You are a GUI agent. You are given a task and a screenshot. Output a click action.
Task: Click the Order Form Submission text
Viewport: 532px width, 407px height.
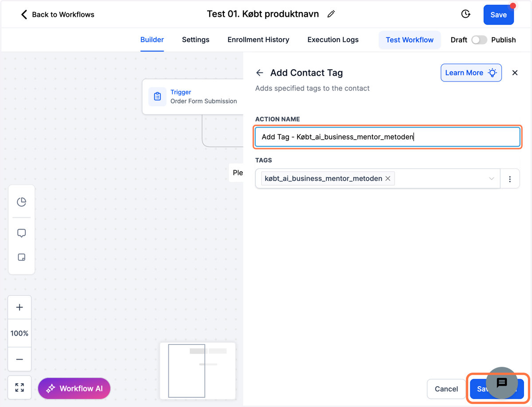tap(203, 101)
